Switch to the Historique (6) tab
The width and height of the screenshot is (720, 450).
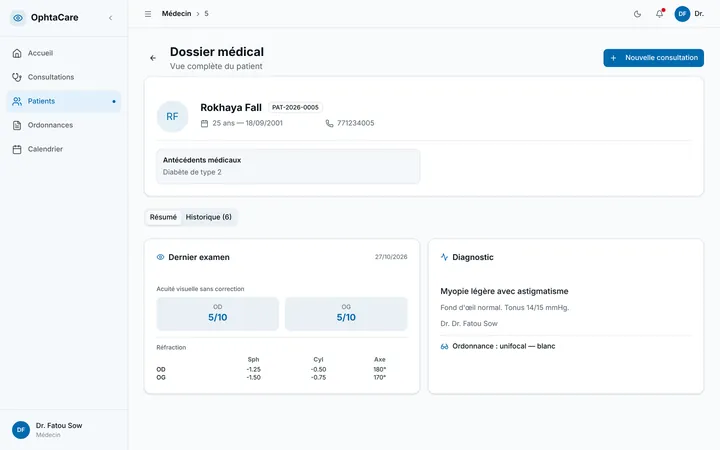208,217
